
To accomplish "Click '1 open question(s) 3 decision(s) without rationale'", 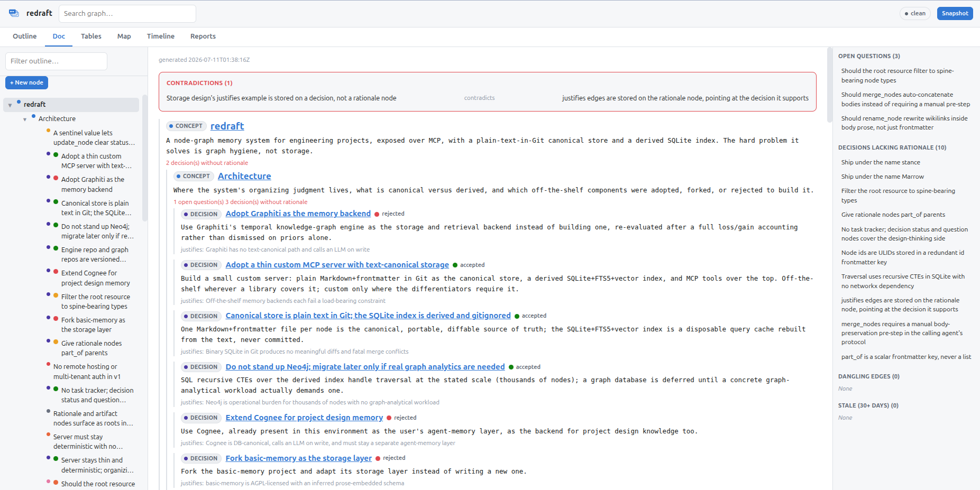I will pos(240,202).
